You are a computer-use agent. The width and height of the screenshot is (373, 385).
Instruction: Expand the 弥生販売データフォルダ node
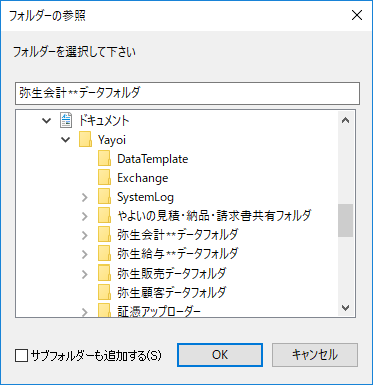85,274
